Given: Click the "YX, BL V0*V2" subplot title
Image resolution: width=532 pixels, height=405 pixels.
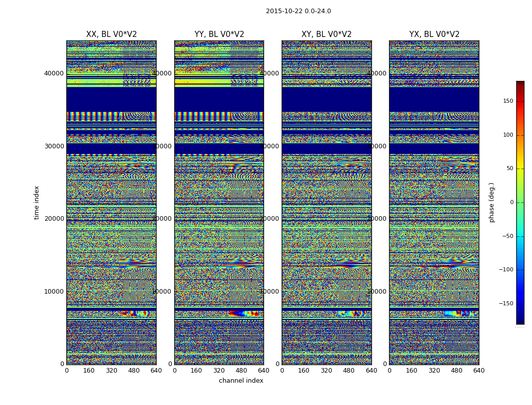Looking at the screenshot, I should pyautogui.click(x=434, y=34).
